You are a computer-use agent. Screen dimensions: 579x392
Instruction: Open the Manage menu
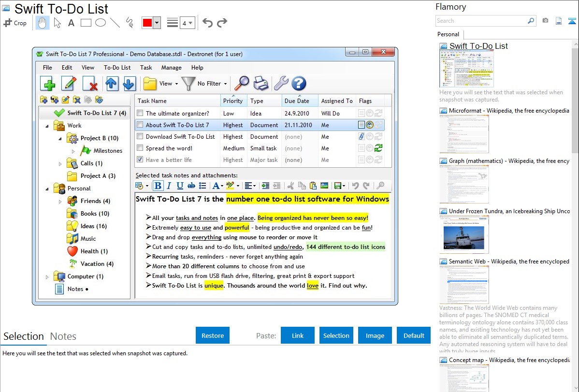click(x=172, y=68)
